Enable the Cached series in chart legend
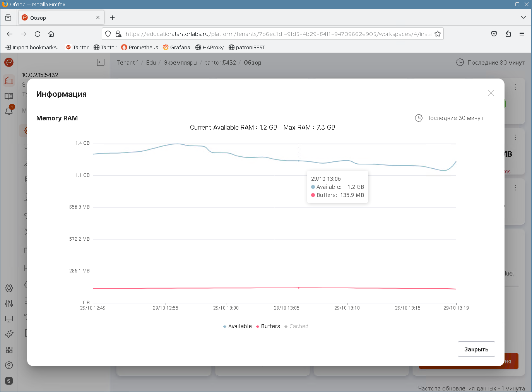This screenshot has height=392, width=532. coord(296,326)
